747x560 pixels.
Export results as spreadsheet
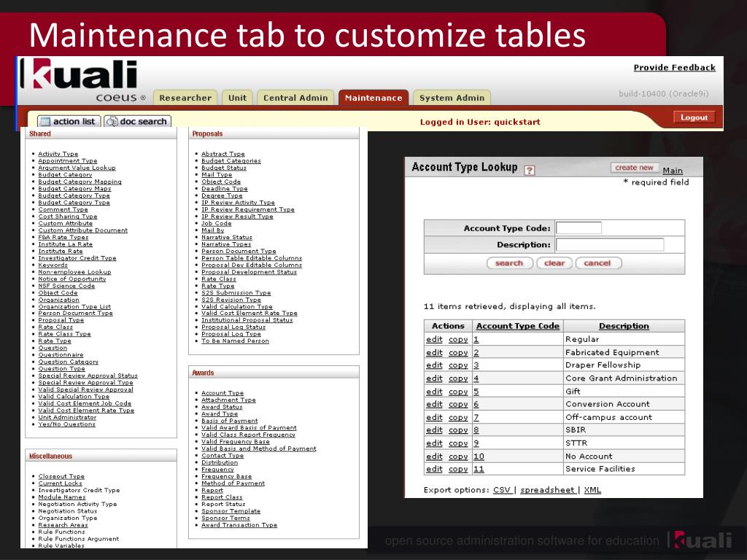pyautogui.click(x=547, y=490)
